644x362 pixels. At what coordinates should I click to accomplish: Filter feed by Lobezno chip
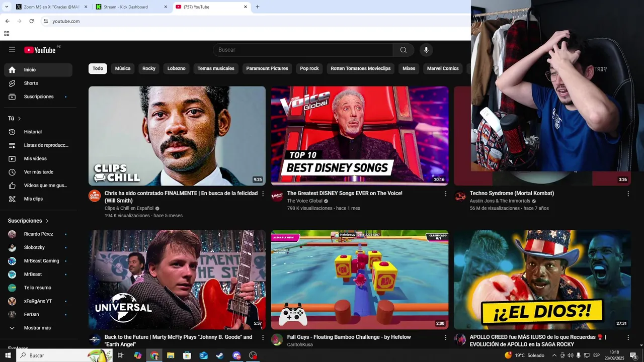177,68
